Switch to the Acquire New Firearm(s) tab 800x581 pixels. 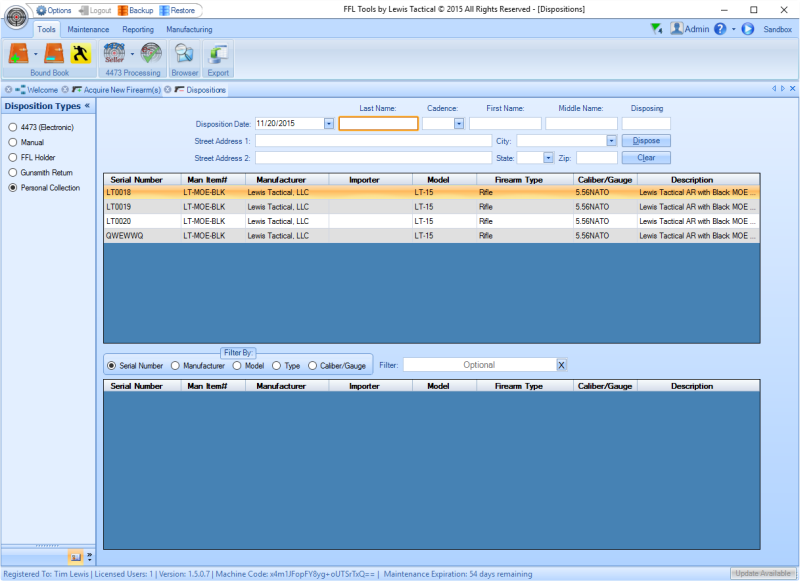117,90
